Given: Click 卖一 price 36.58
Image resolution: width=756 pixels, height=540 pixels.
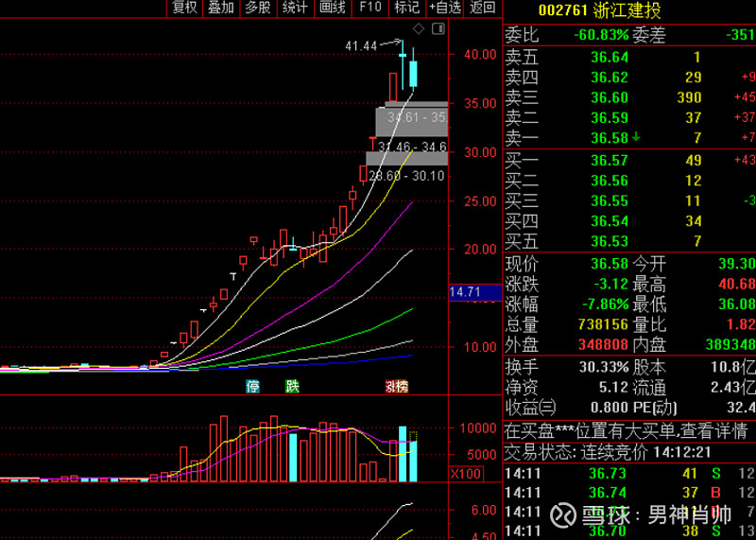Looking at the screenshot, I should tap(610, 138).
